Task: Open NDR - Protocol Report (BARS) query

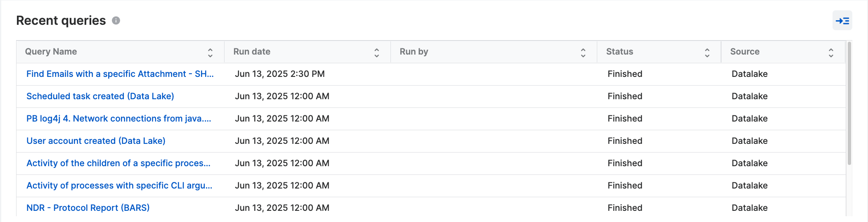Action: (x=88, y=208)
